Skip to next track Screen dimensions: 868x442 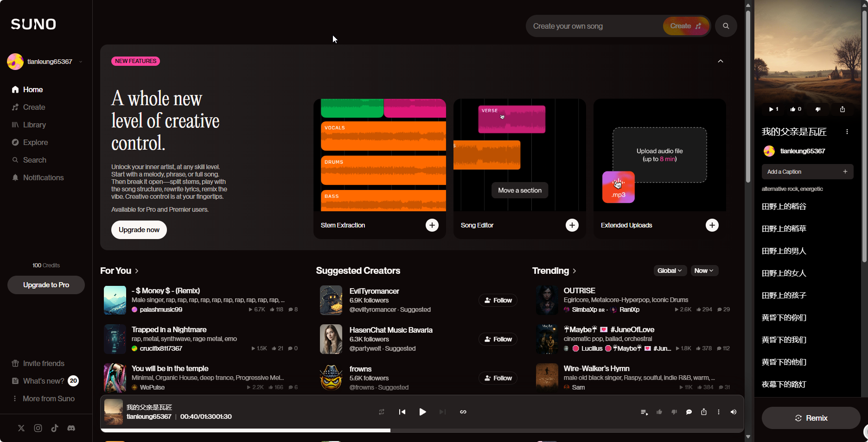442,412
